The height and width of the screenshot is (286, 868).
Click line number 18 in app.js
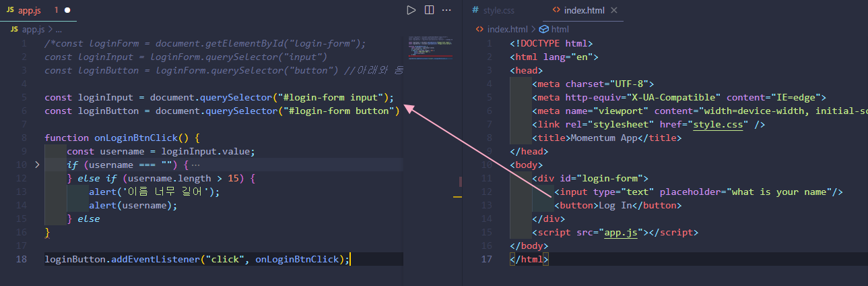(23, 259)
